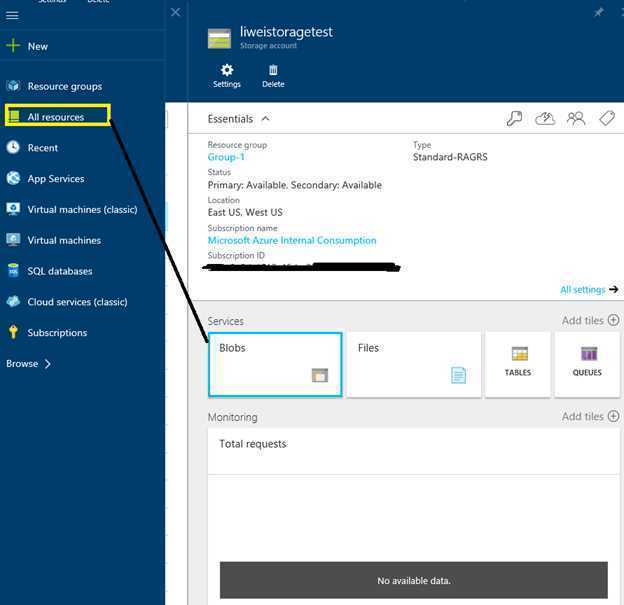Click the Standard-RAGRS type value
Screen dimensions: 624x605
[x=450, y=157]
